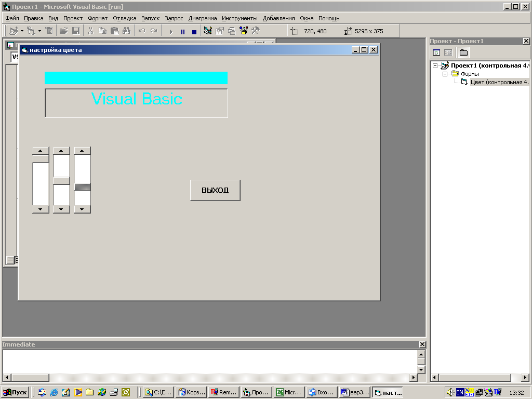Click the Add Standard EXE Project icon
This screenshot has width=532, height=399.
[x=14, y=31]
